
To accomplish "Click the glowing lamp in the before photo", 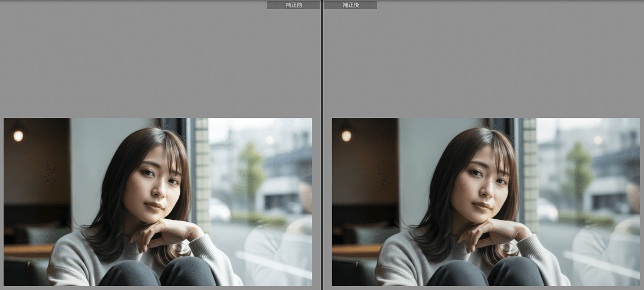I will tap(18, 136).
